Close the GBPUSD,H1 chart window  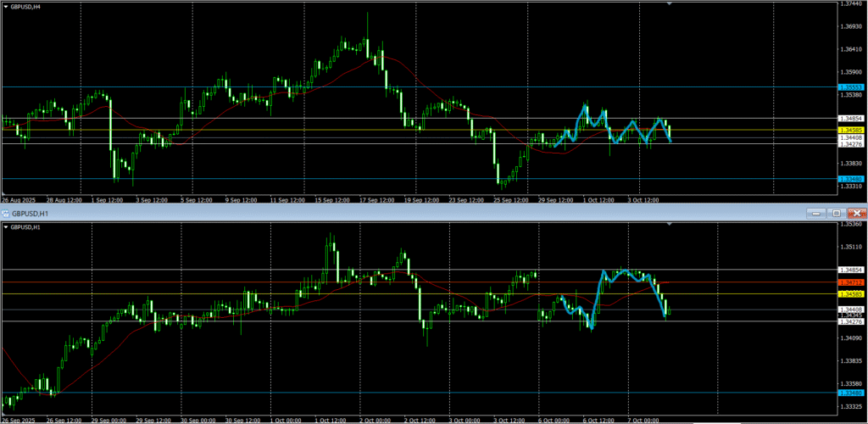click(857, 214)
